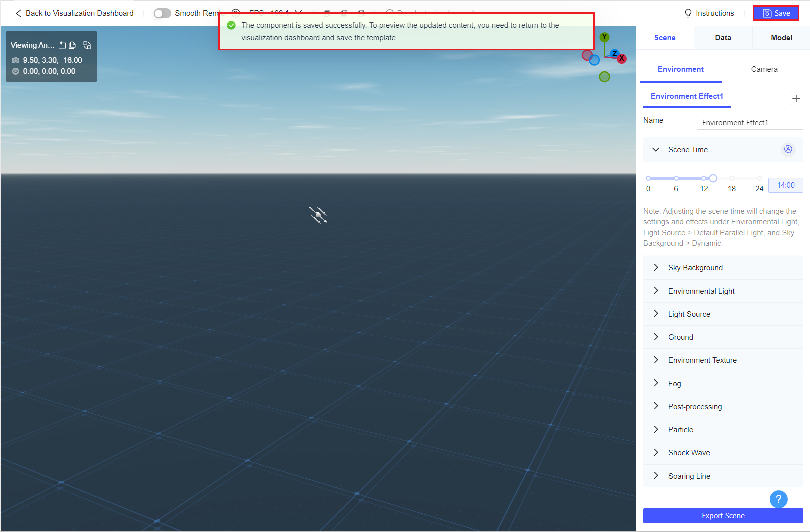Screen dimensions: 810x532
Task: Collapse the Scene Time panel
Action: 656,149
